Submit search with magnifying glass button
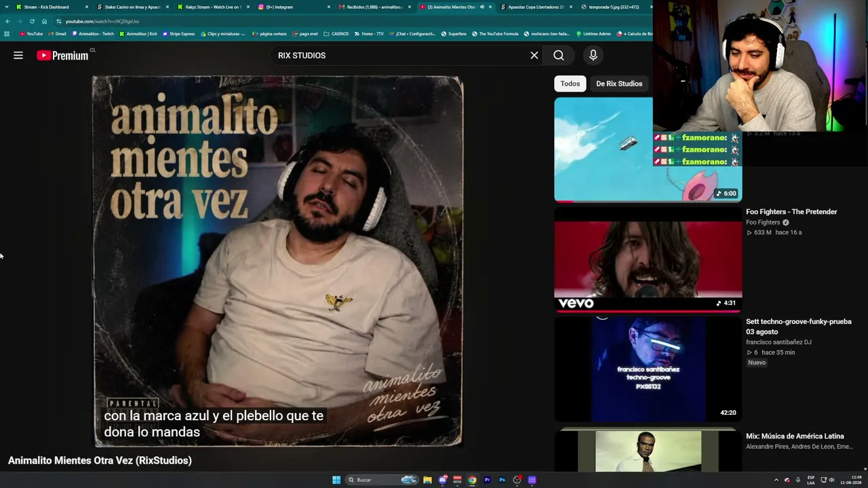Screen dimensions: 868x488 tap(559, 56)
